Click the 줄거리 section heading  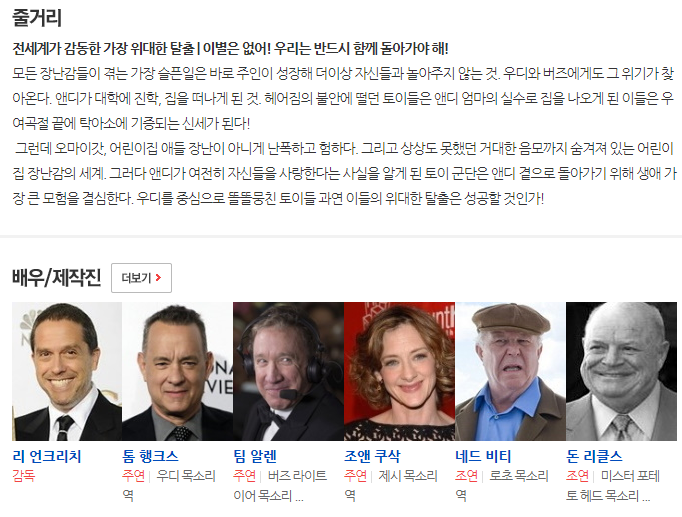pyautogui.click(x=37, y=18)
